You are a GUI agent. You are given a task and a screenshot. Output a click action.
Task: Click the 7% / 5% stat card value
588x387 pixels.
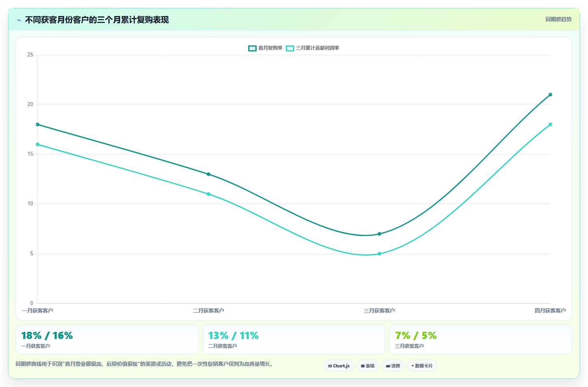coord(416,335)
